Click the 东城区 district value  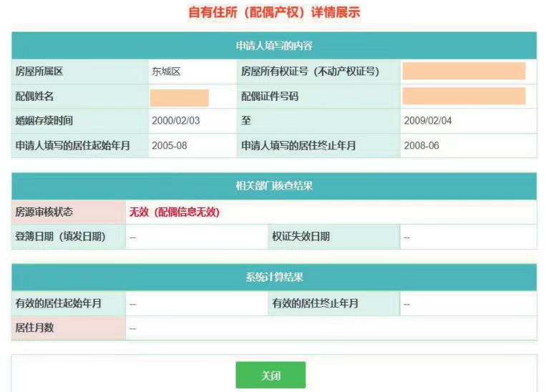coord(165,72)
